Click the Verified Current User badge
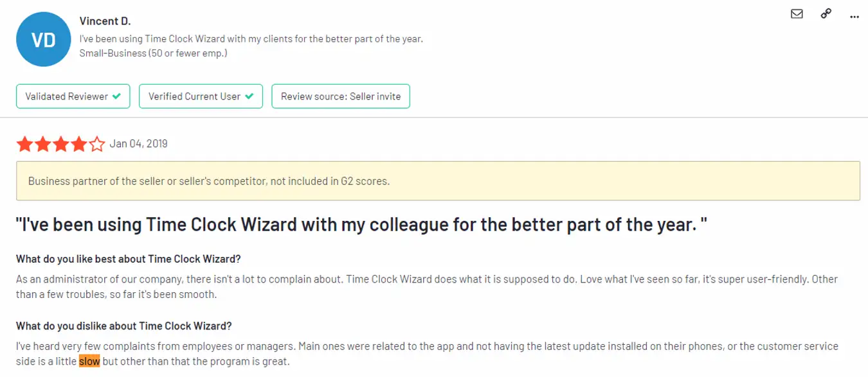This screenshot has width=868, height=377. click(x=201, y=96)
